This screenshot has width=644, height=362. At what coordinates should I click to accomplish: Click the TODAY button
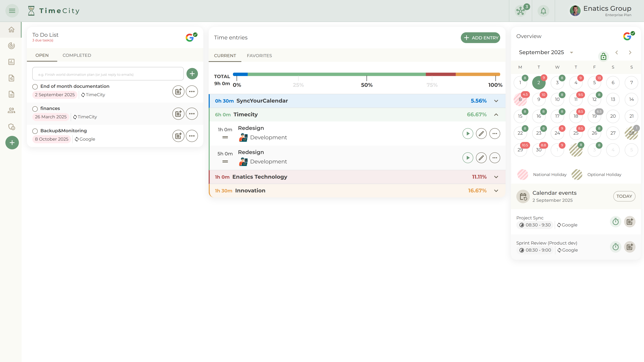(x=624, y=196)
